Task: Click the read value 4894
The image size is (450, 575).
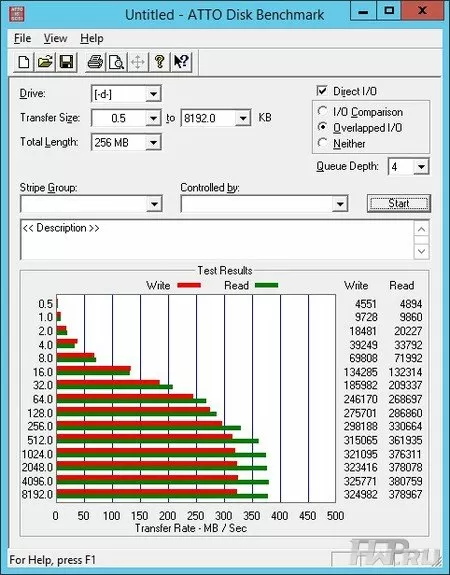Action: (411, 304)
